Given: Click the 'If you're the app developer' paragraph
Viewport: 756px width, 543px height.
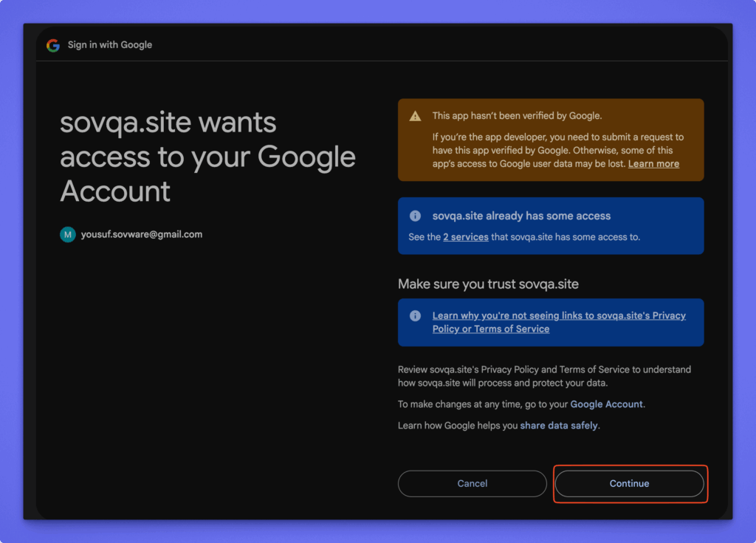Looking at the screenshot, I should 557,151.
